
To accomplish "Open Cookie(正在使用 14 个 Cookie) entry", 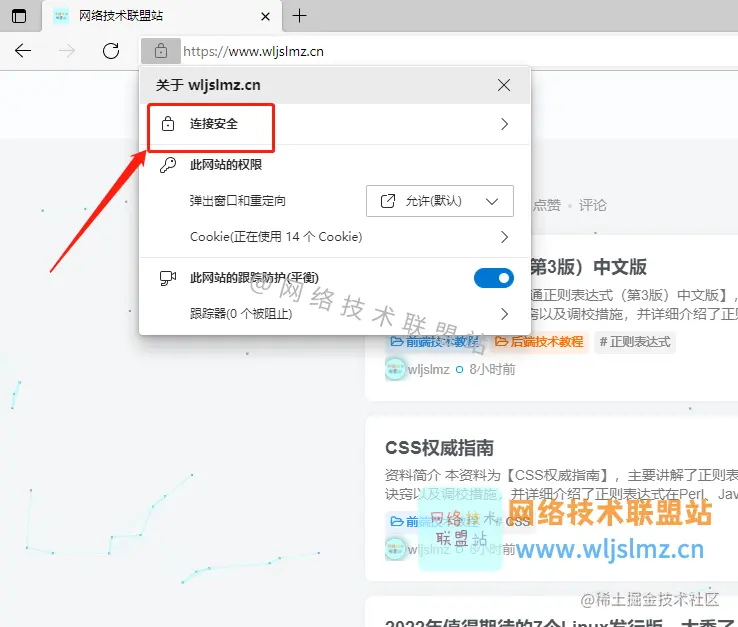I will pos(335,237).
